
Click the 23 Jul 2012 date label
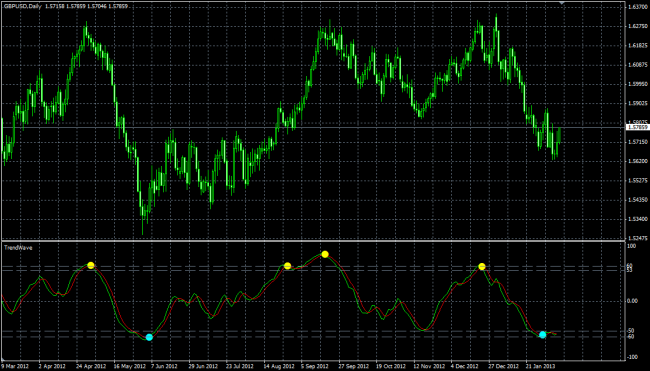240,366
